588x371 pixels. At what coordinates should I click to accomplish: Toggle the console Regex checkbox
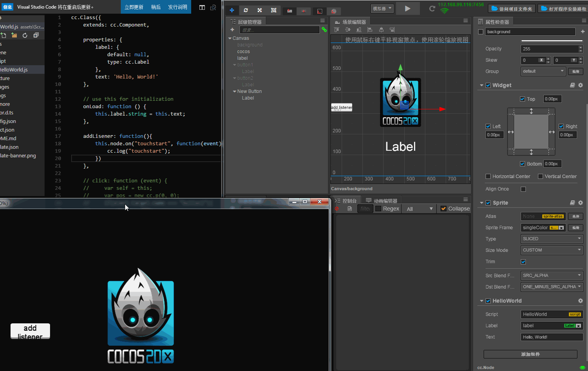[378, 209]
